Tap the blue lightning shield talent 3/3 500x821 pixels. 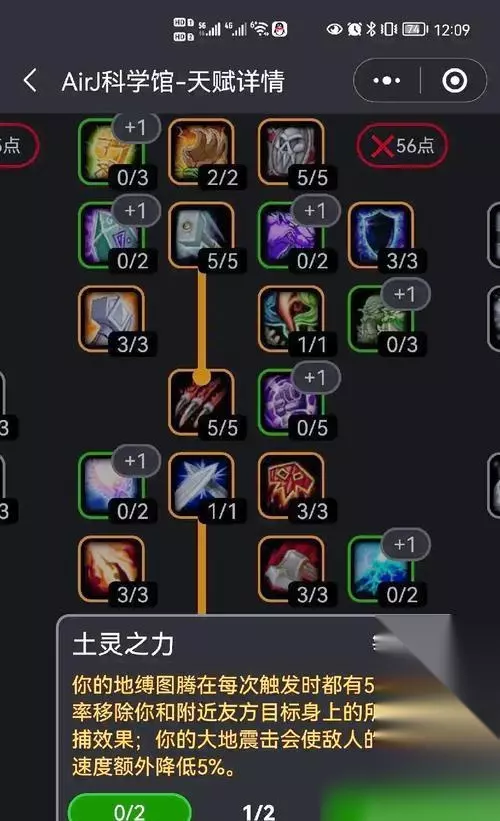click(381, 236)
